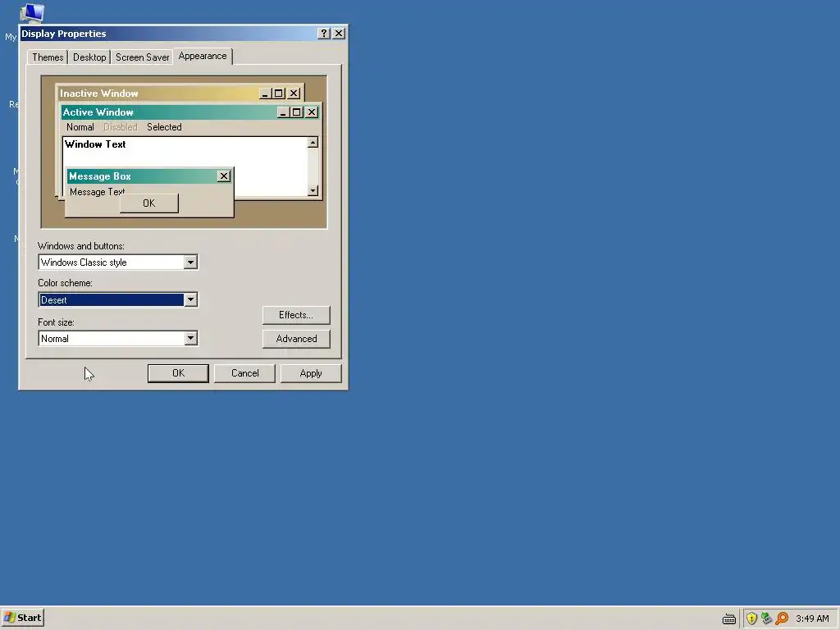Click the Message Box preview close icon
The width and height of the screenshot is (840, 630).
(224, 176)
